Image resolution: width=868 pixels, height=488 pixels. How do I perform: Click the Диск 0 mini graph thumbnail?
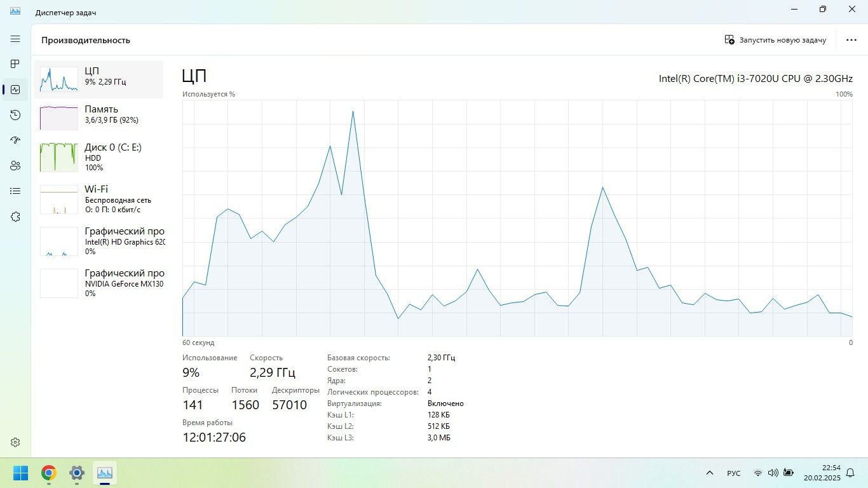pyautogui.click(x=59, y=157)
